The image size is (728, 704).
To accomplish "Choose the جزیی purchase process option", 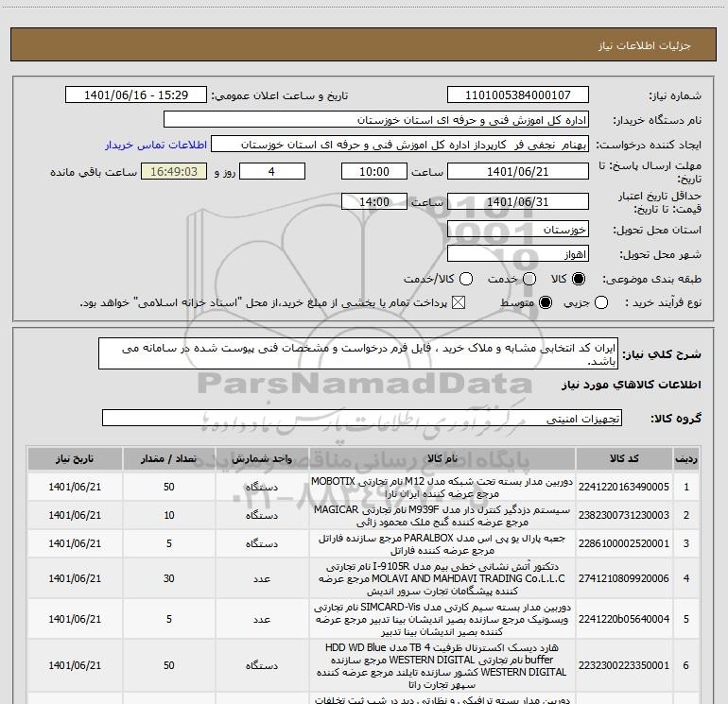I will tap(601, 303).
